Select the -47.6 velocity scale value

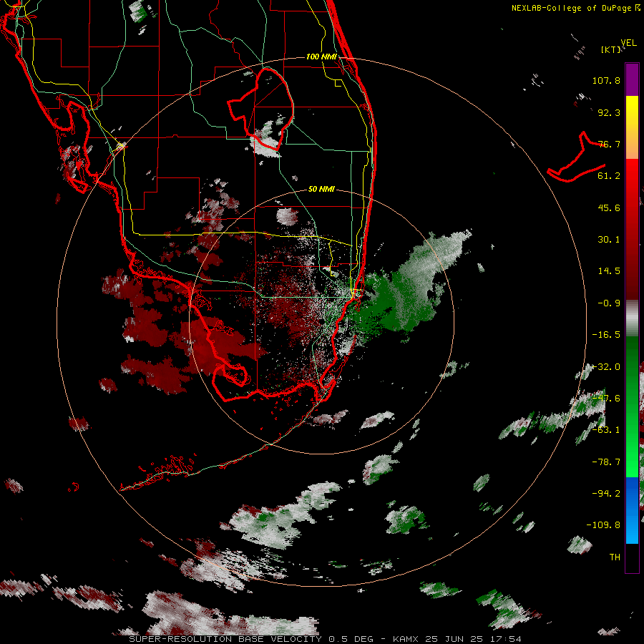606,399
